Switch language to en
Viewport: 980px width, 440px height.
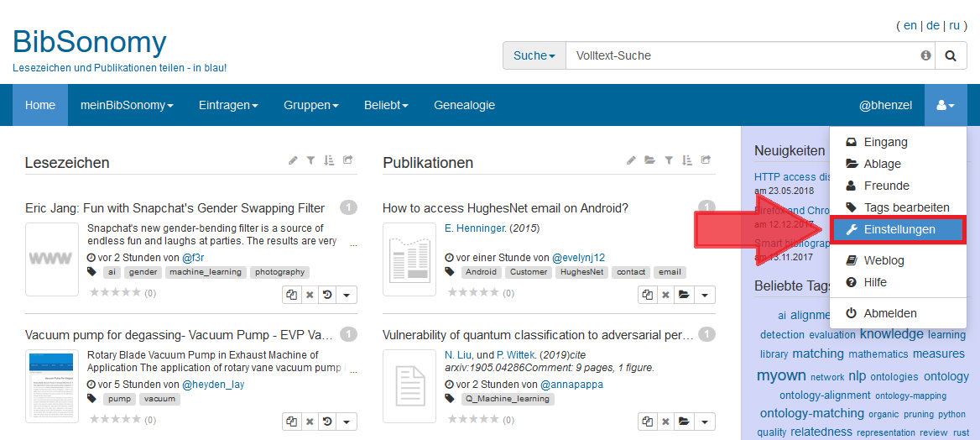click(910, 26)
